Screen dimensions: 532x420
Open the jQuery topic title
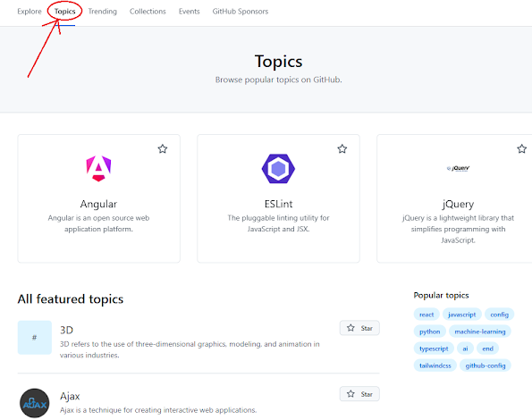[x=458, y=204]
